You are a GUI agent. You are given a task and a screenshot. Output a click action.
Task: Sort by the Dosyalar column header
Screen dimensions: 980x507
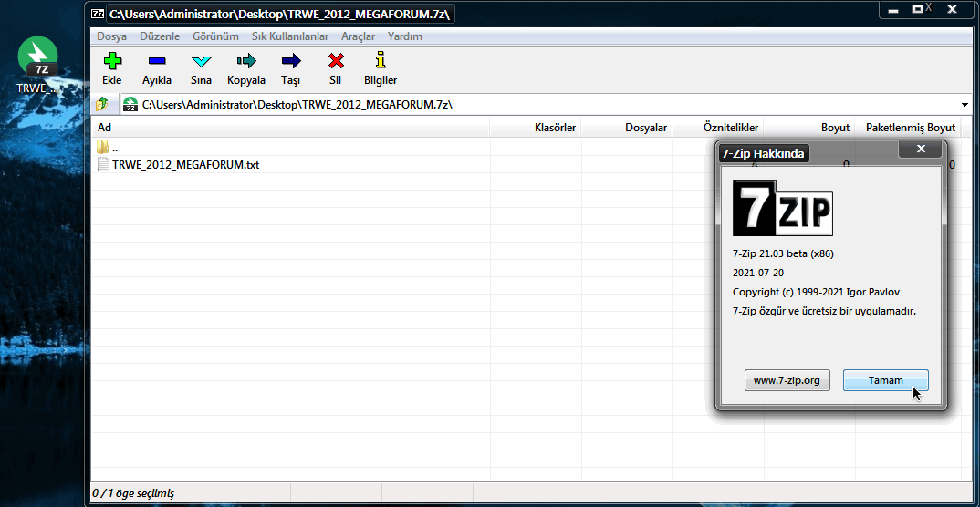(627, 128)
